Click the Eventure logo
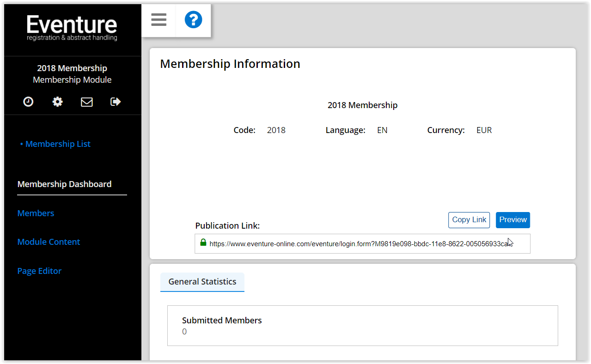Viewport: 591px width, 364px height. [72, 28]
